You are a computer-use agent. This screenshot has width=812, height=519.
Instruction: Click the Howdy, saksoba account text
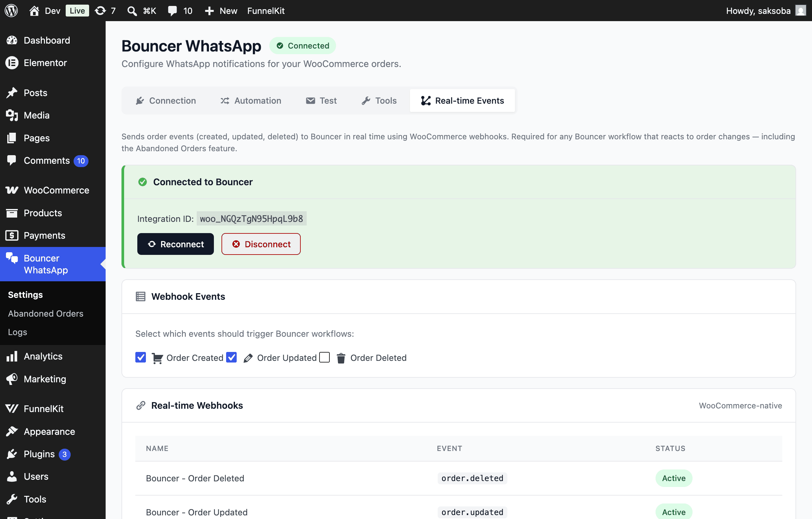coord(758,11)
